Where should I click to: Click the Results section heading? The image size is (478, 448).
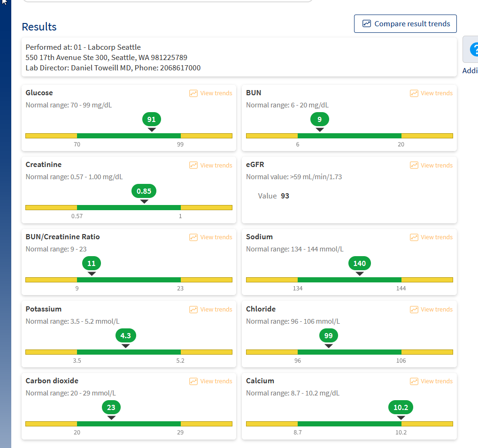[39, 27]
